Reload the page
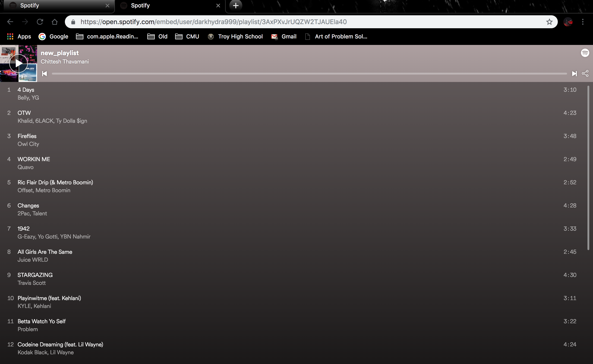This screenshot has height=364, width=593. pyautogui.click(x=40, y=22)
